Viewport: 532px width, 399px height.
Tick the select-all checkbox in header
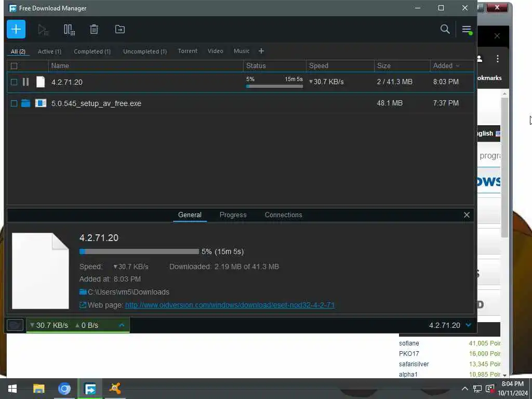coord(14,66)
